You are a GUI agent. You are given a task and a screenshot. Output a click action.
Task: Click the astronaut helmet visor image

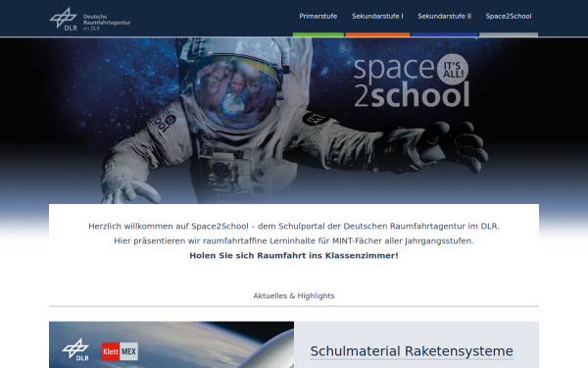click(236, 92)
